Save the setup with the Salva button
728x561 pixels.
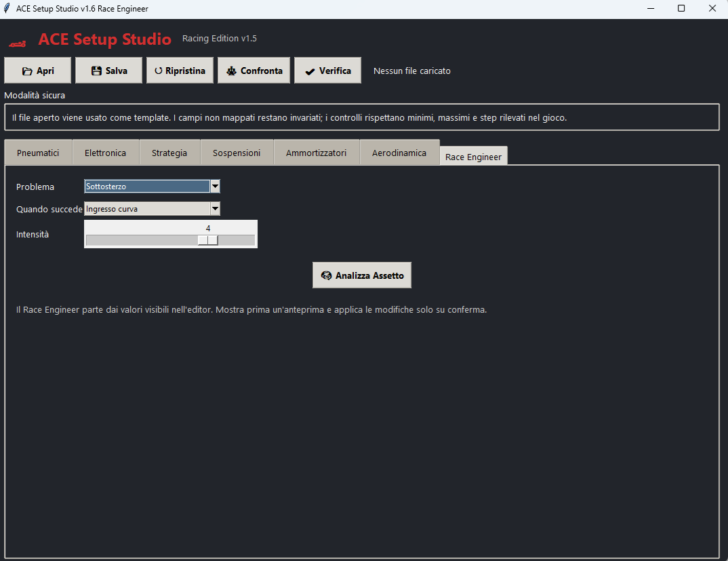[x=108, y=71]
